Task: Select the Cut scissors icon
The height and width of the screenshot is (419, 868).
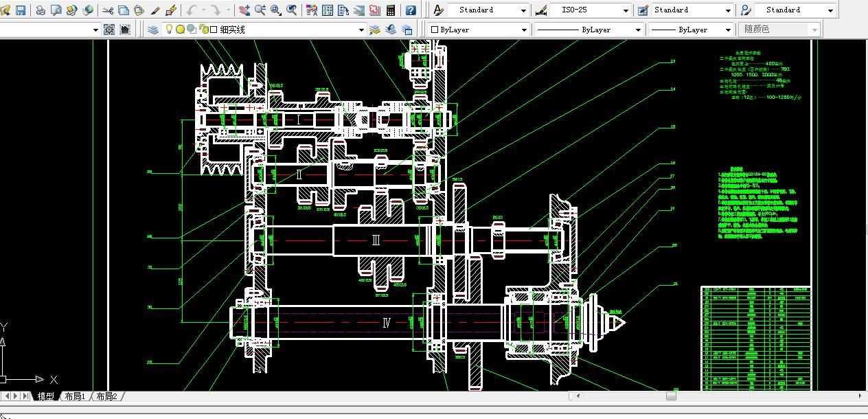Action: [108, 10]
